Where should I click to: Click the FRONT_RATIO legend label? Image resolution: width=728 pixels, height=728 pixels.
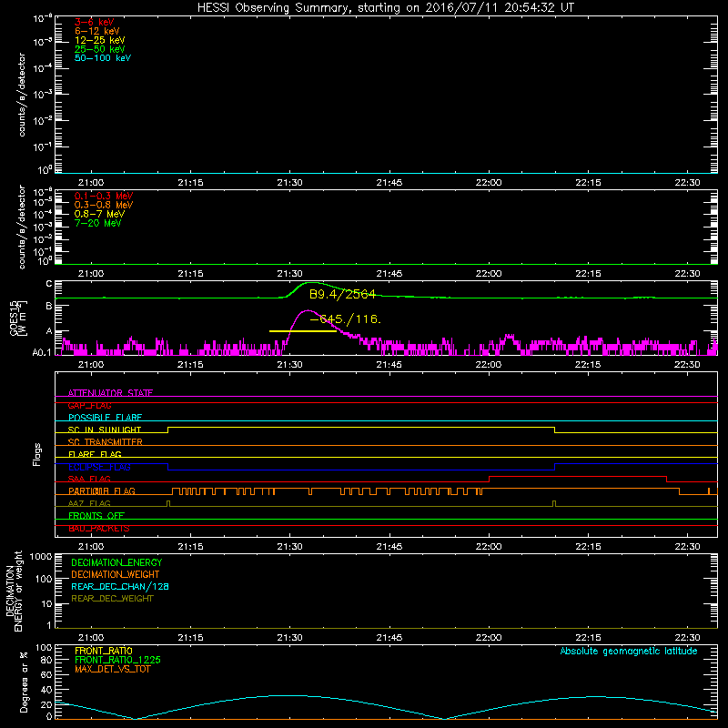pyautogui.click(x=104, y=651)
